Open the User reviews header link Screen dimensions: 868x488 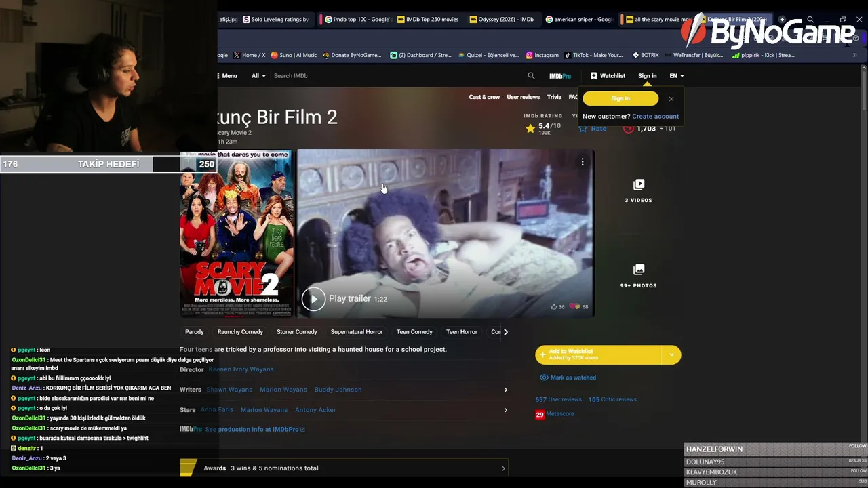[x=524, y=97]
